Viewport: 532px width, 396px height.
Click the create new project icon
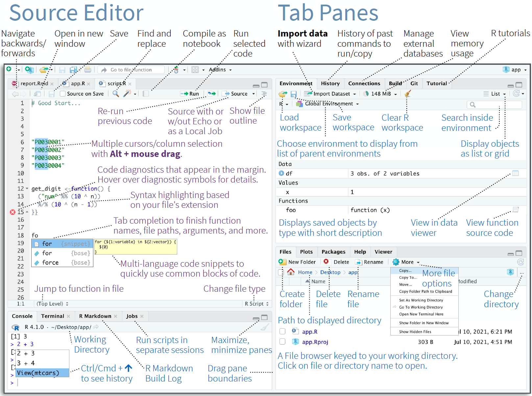(29, 69)
